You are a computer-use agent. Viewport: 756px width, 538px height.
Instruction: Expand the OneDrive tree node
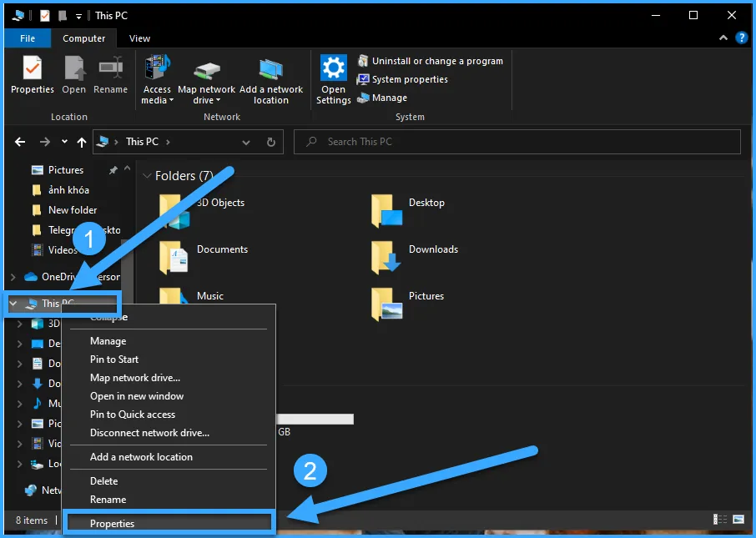pos(13,277)
